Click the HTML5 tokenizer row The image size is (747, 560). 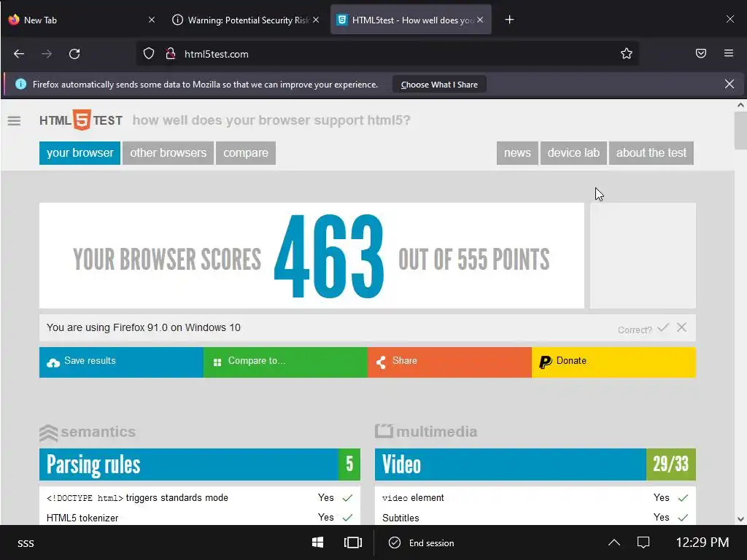pos(200,518)
